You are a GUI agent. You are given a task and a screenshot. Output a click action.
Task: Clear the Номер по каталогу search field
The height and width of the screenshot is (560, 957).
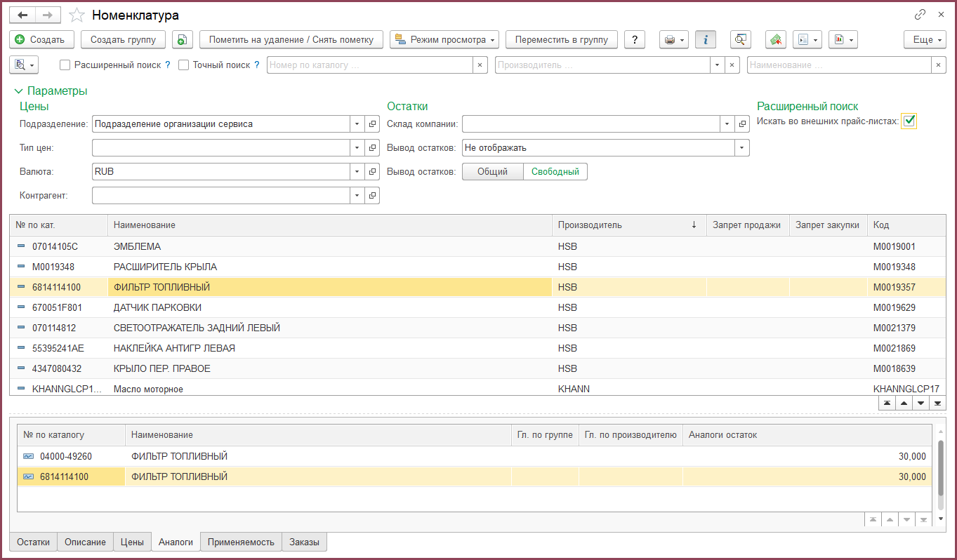point(480,65)
